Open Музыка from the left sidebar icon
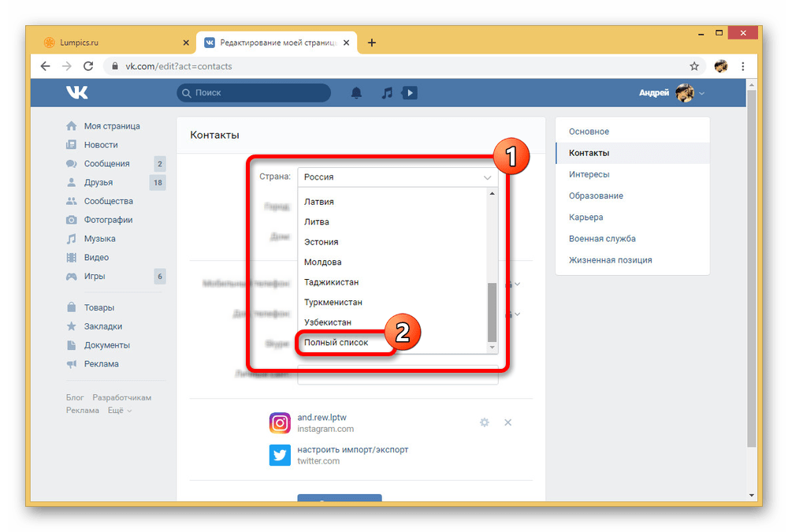788x532 pixels. coord(72,238)
